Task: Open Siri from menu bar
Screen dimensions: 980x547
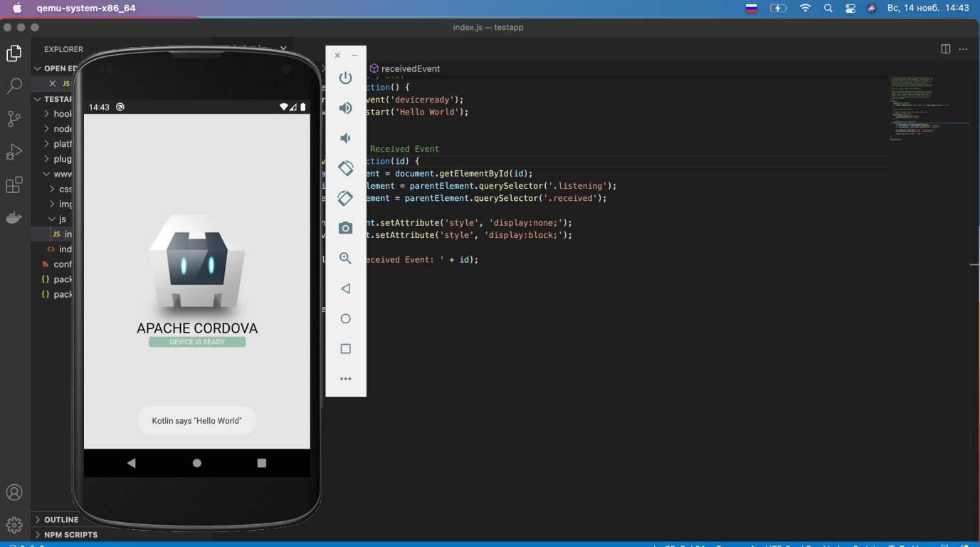Action: pyautogui.click(x=872, y=8)
